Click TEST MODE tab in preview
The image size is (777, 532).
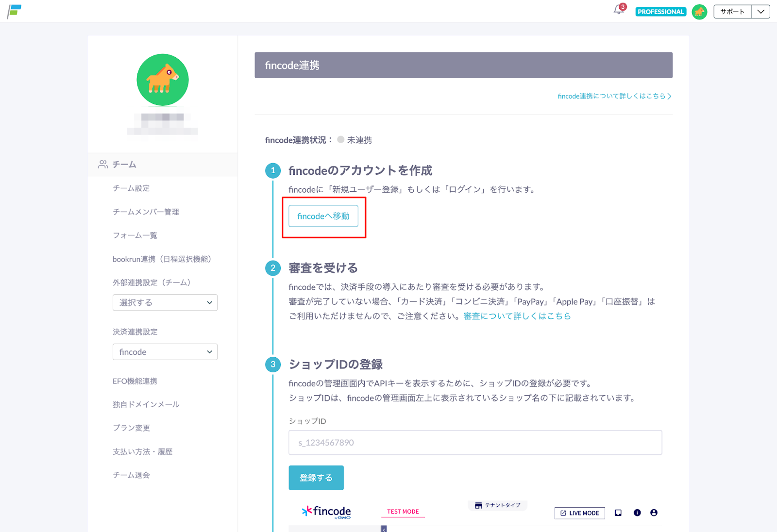coord(403,512)
